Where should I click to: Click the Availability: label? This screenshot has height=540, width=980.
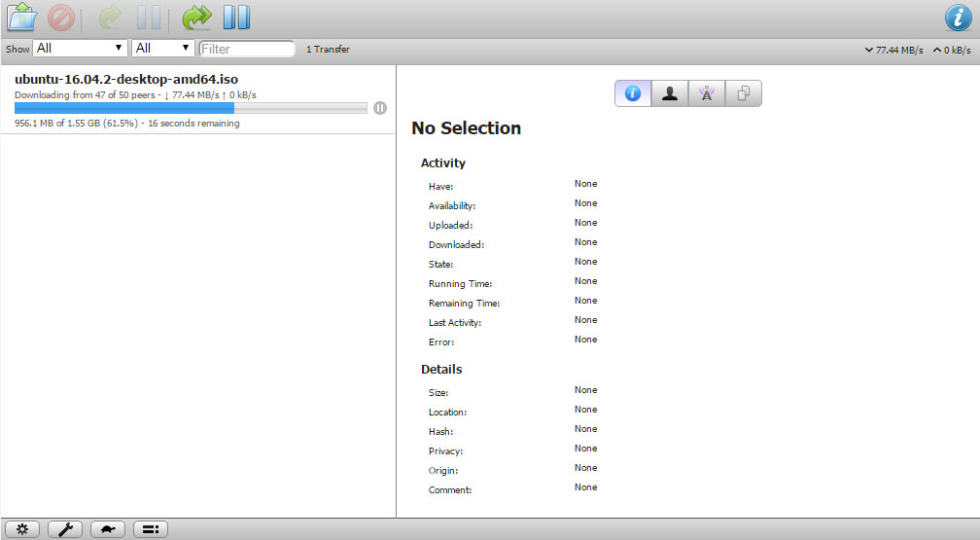(452, 206)
